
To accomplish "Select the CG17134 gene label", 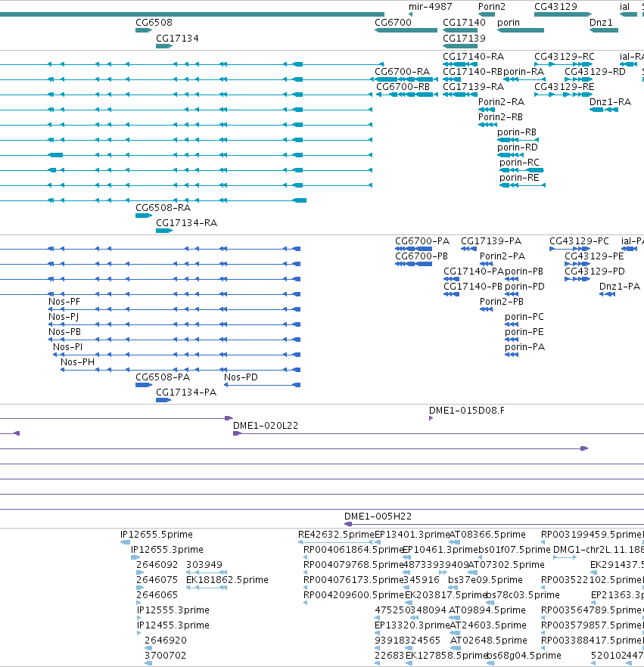I will click(177, 39).
